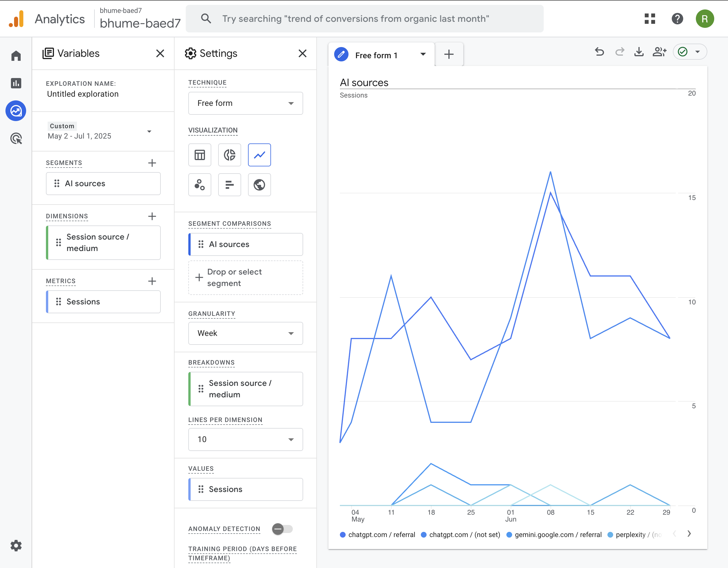Click the Visualization heading label

(x=213, y=130)
